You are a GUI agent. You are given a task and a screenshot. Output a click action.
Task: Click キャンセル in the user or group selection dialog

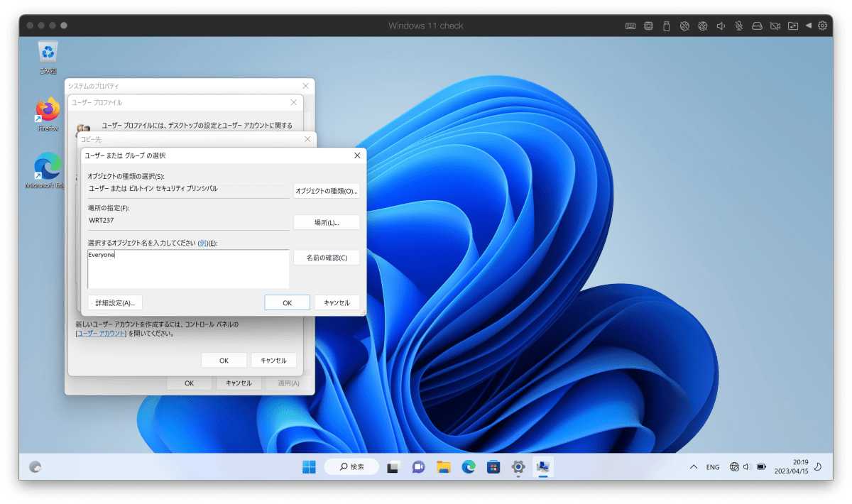point(337,302)
